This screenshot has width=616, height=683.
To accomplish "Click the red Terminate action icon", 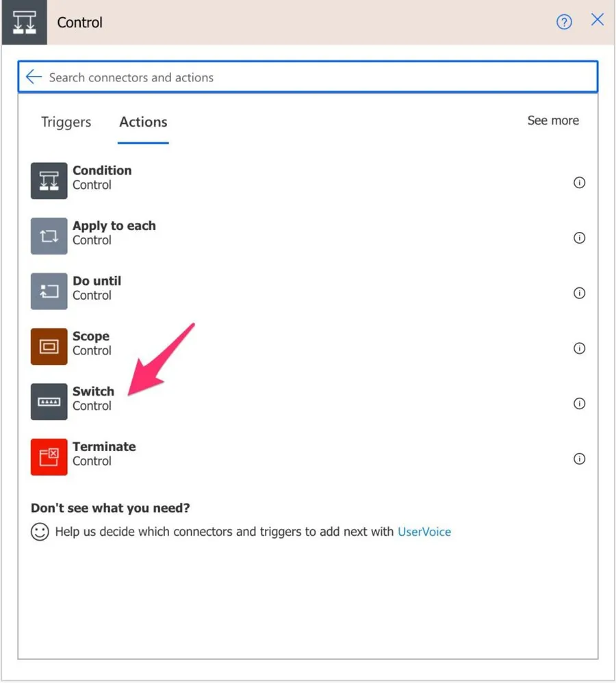I will [49, 457].
